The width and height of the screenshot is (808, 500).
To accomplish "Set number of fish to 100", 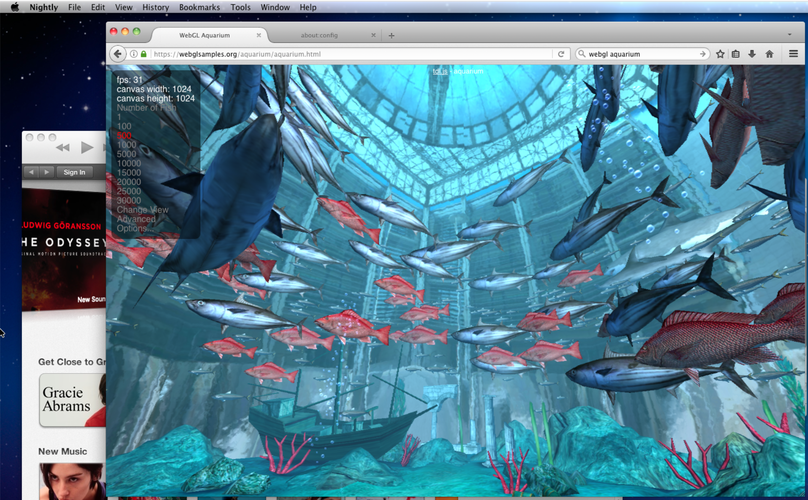I will [x=124, y=126].
